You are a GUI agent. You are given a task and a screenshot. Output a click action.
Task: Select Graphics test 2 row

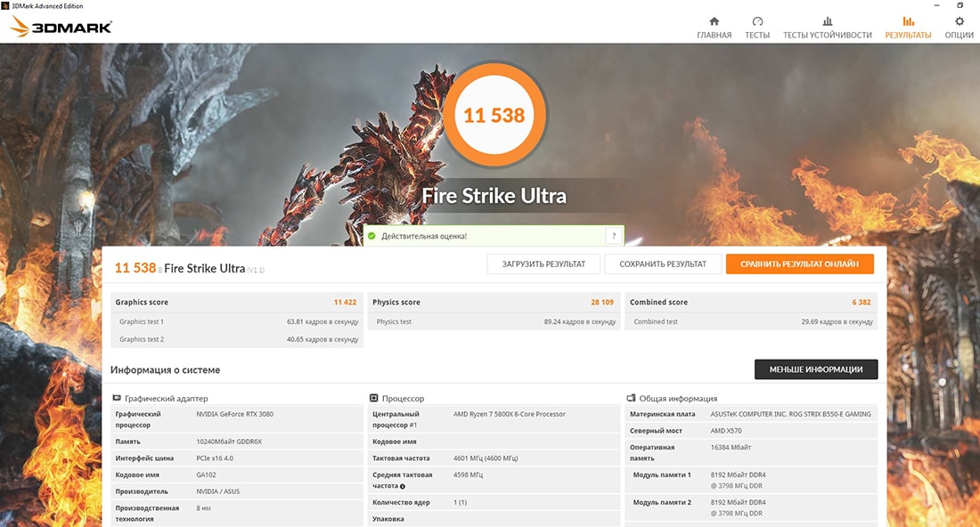(x=237, y=339)
